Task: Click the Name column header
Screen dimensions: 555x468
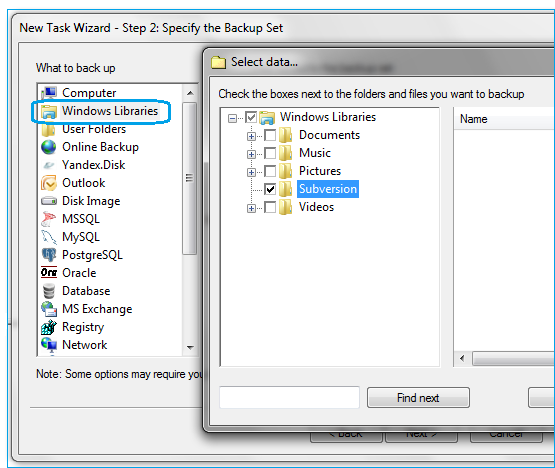Action: pyautogui.click(x=504, y=119)
